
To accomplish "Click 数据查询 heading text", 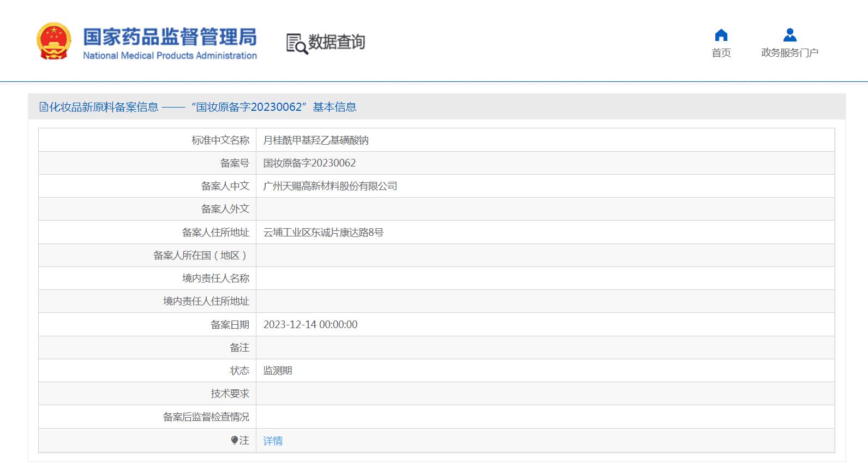I will [337, 42].
